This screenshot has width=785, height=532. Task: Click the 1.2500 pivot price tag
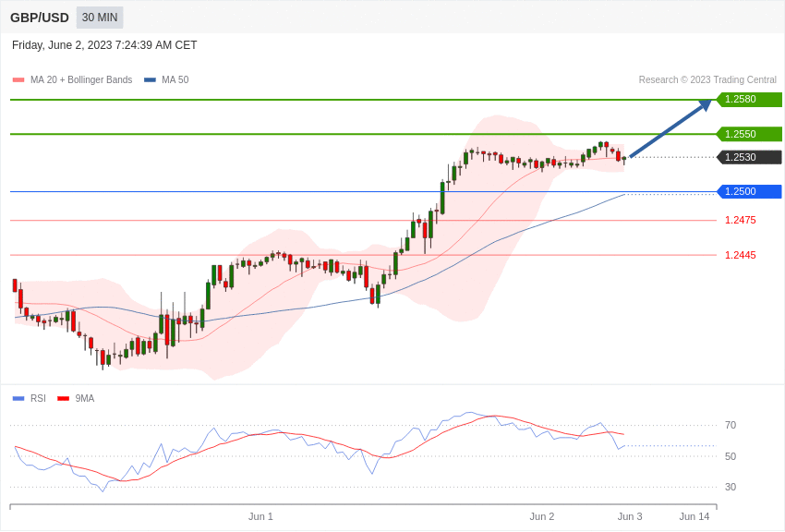pos(749,191)
